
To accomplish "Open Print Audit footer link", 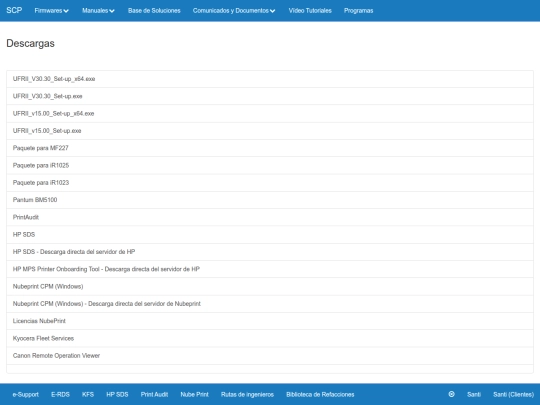I will tap(154, 395).
